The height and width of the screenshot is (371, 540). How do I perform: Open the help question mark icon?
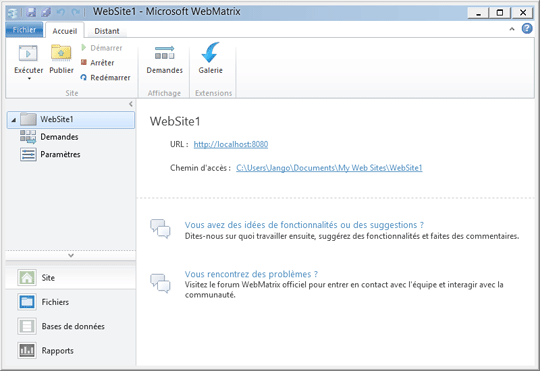[x=527, y=29]
